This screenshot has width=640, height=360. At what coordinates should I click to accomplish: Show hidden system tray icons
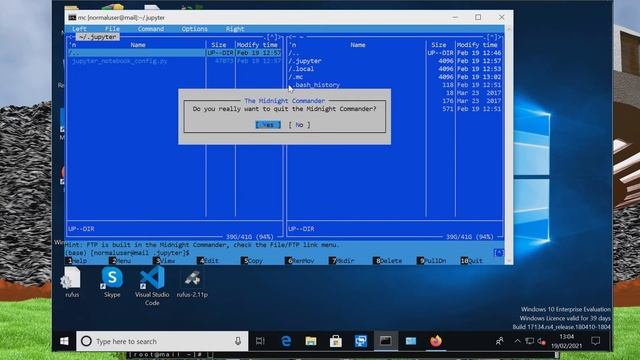pos(517,341)
